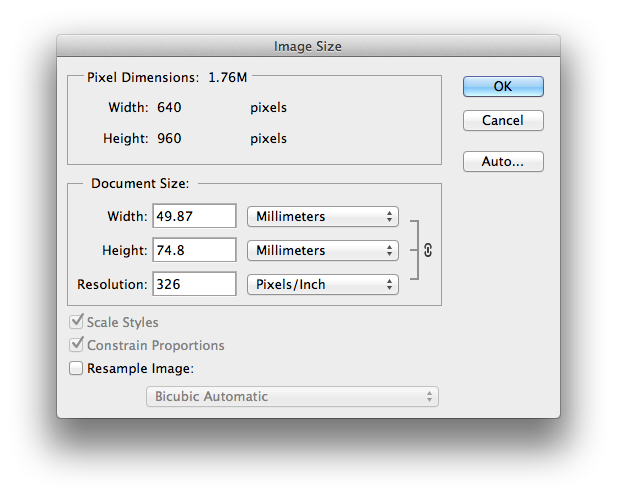Click the Resample Image label text
Screen dimensions: 617x497
[x=138, y=368]
